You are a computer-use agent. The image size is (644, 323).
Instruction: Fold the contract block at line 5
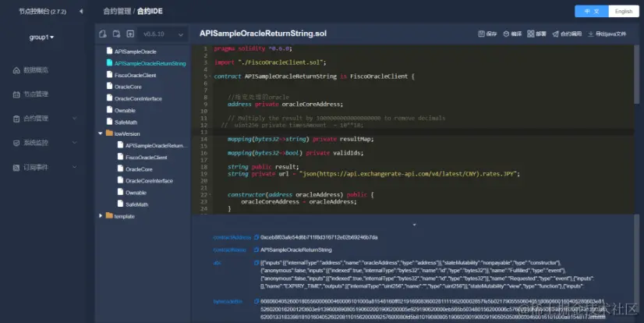210,76
